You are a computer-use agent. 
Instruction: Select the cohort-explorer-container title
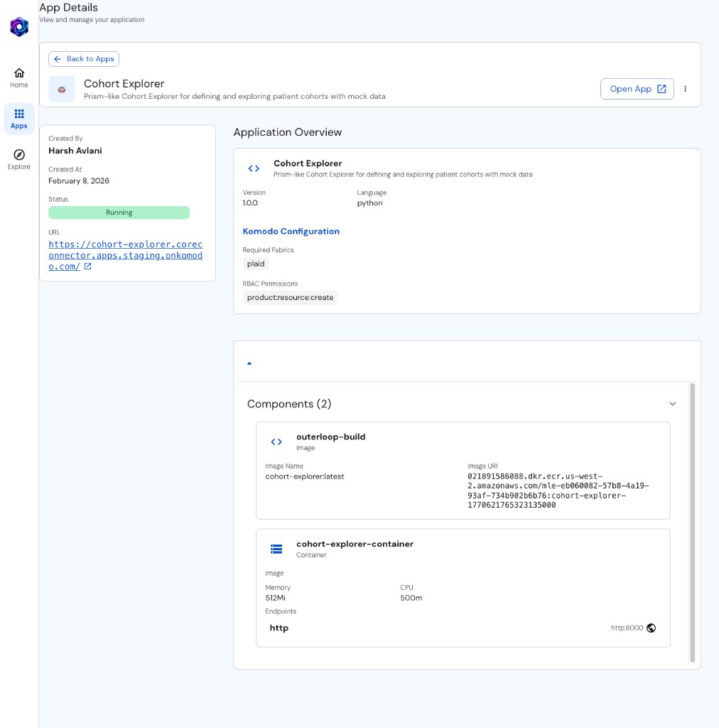pyautogui.click(x=355, y=544)
